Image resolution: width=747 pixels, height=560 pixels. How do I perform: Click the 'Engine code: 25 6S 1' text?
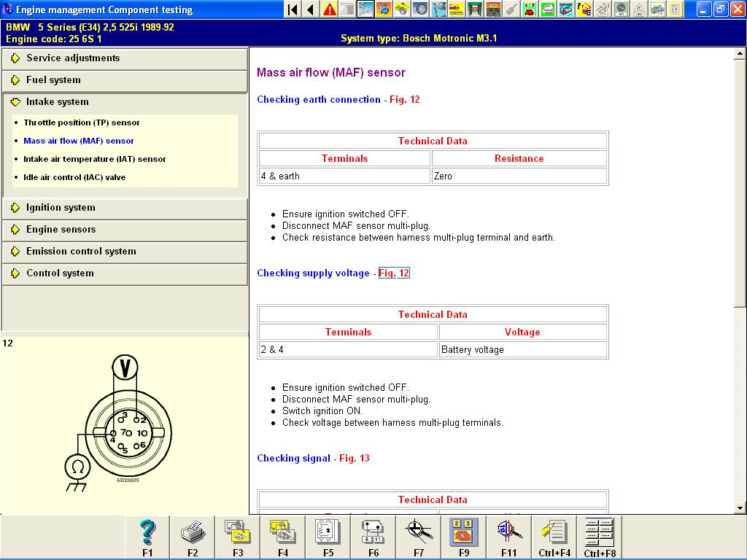pos(53,39)
